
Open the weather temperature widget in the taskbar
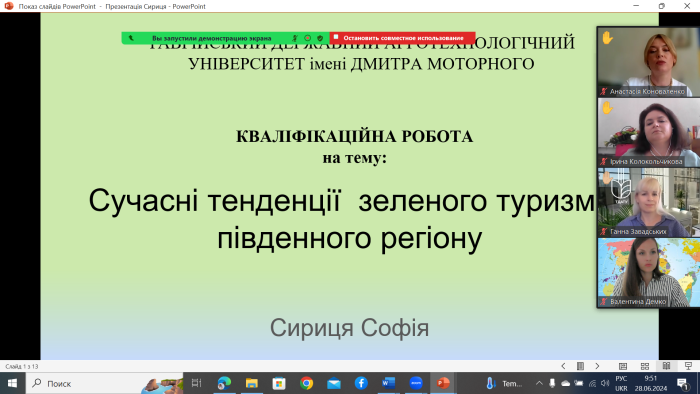504,384
